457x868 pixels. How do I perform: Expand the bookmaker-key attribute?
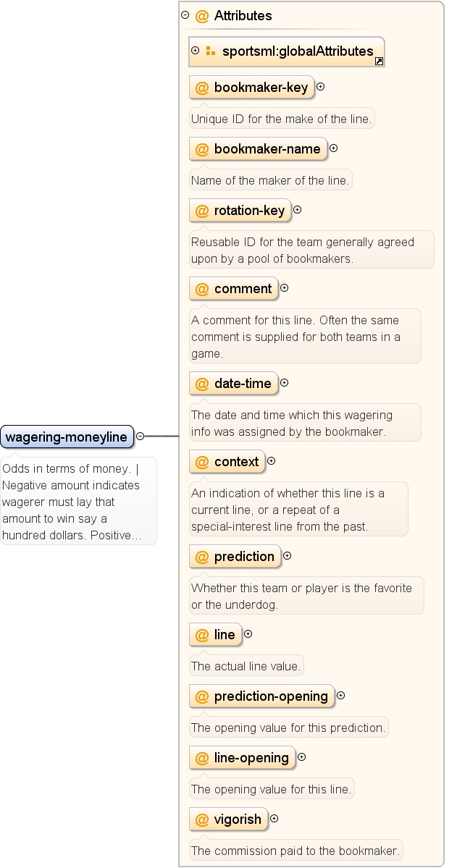[x=320, y=87]
